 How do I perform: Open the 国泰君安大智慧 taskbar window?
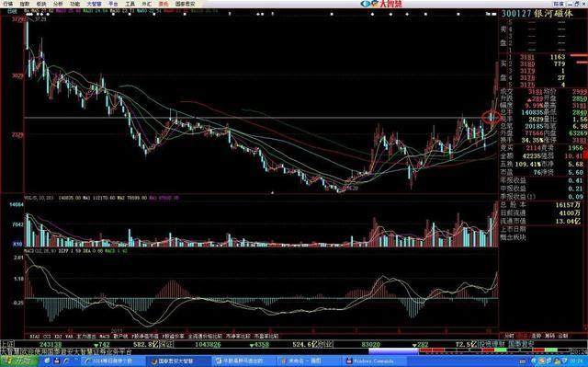[x=177, y=361]
